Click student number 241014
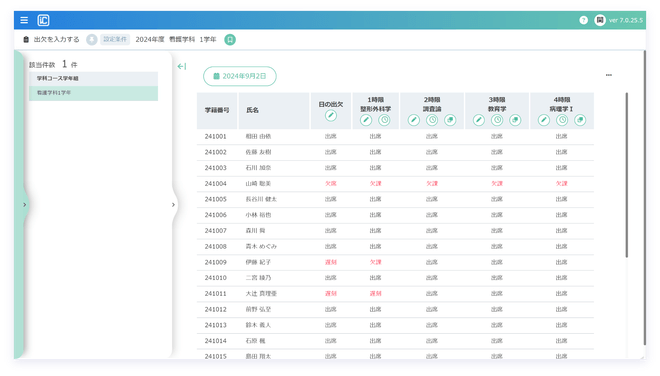Viewport: 660px width, 376px height. tap(216, 341)
